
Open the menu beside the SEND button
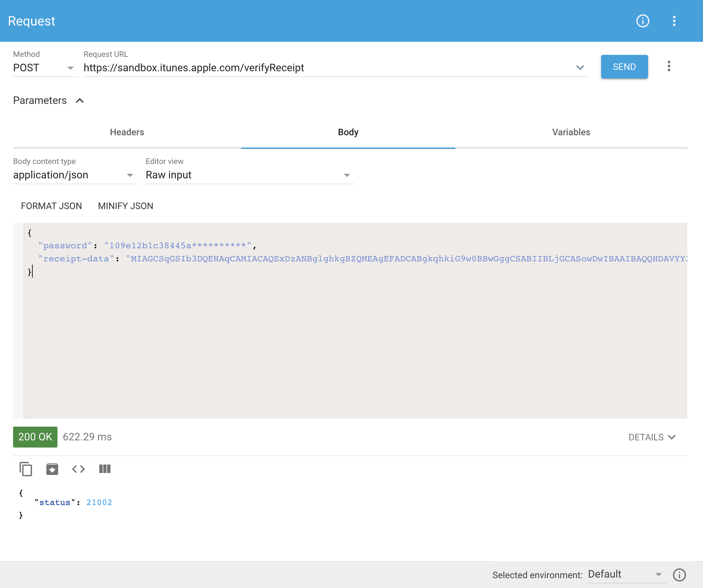[x=669, y=66]
